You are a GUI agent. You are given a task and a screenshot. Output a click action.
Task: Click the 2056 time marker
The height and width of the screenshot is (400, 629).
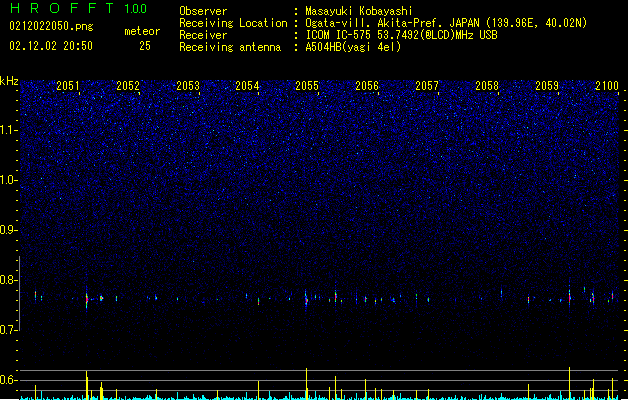click(x=367, y=85)
